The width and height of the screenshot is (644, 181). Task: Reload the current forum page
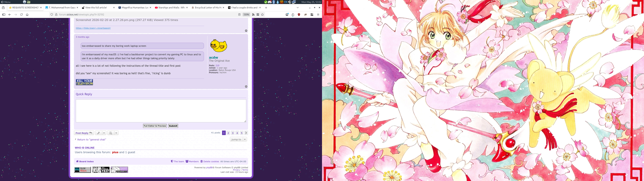(x=21, y=15)
